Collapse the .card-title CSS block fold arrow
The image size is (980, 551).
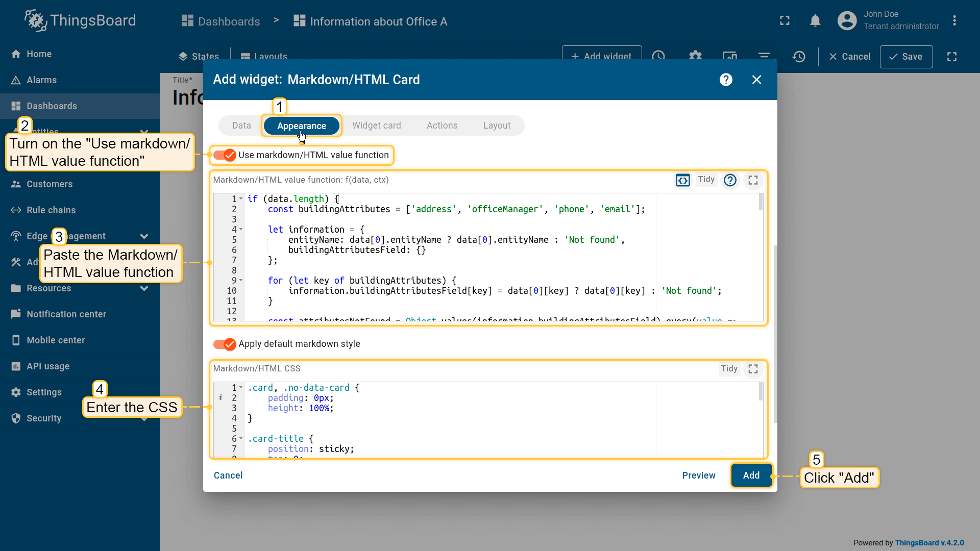(x=241, y=439)
